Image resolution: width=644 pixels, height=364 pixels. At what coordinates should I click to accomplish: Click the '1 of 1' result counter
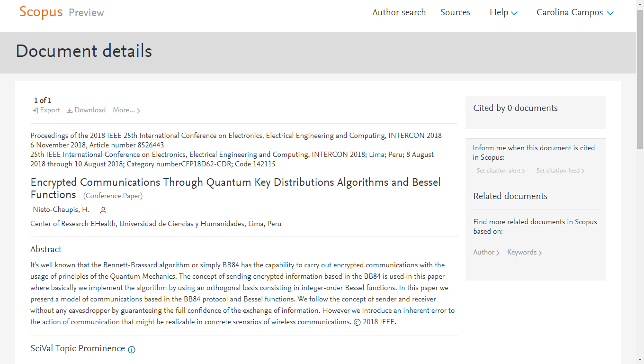43,100
